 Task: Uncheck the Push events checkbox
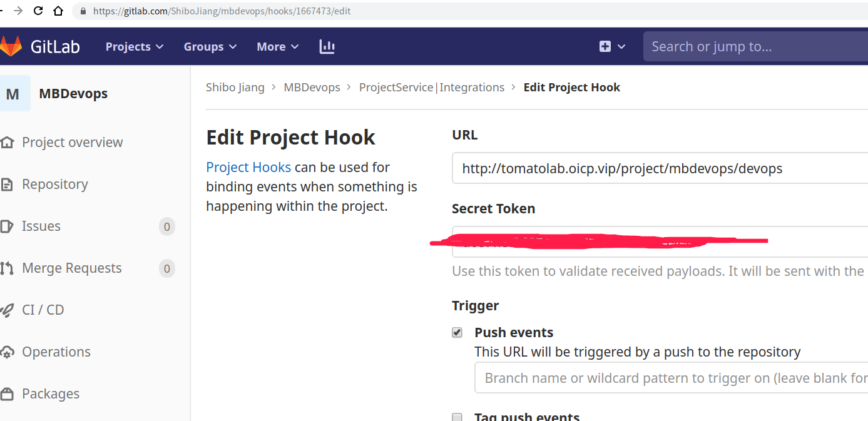coord(457,332)
